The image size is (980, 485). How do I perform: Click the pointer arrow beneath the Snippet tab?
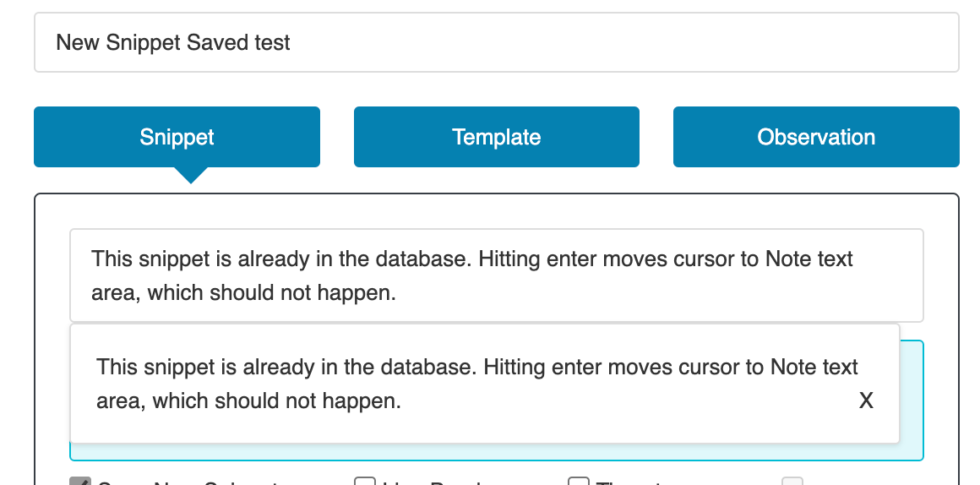click(191, 175)
